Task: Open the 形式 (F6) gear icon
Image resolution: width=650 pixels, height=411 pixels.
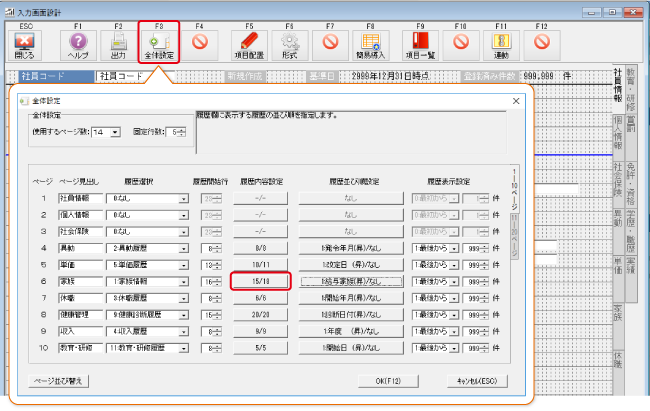Action: (290, 43)
